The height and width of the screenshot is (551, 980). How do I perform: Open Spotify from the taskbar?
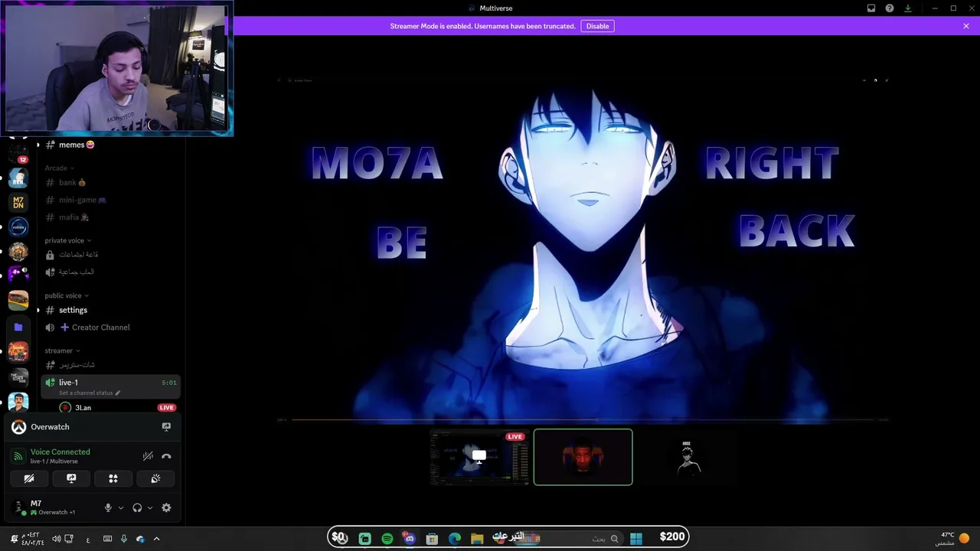(x=387, y=539)
